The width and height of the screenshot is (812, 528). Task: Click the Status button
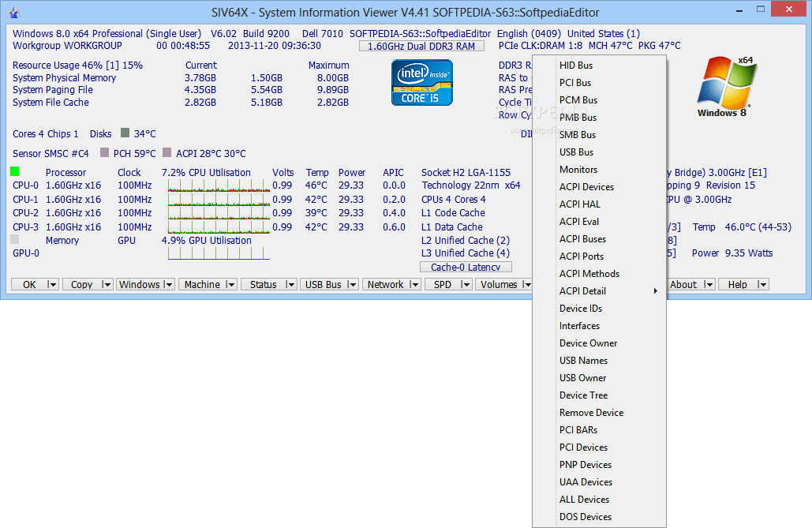[263, 284]
